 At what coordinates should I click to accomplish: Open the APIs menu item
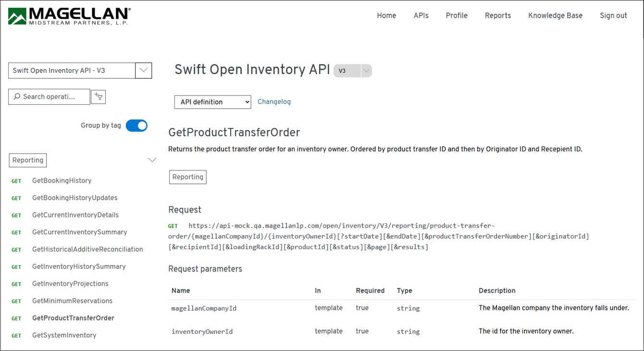[x=421, y=15]
